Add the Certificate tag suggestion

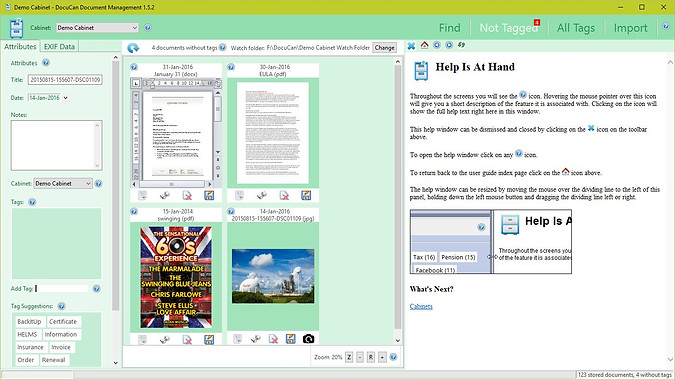pyautogui.click(x=63, y=321)
